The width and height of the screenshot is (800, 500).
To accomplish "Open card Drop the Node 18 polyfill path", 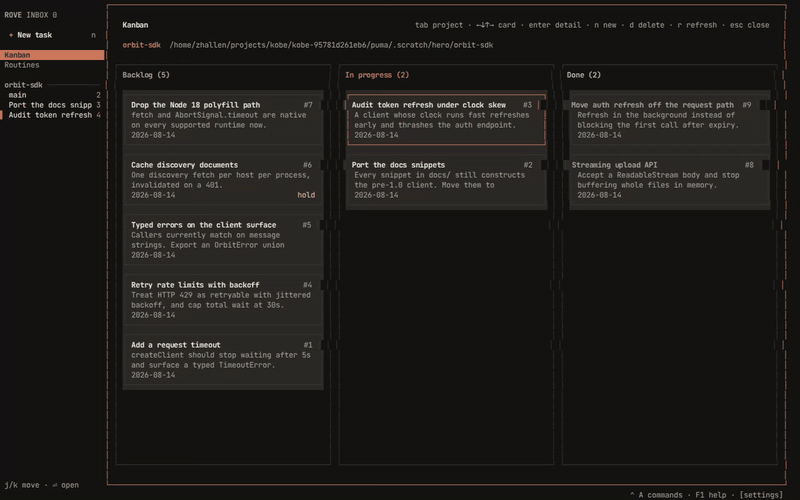I will pyautogui.click(x=223, y=120).
